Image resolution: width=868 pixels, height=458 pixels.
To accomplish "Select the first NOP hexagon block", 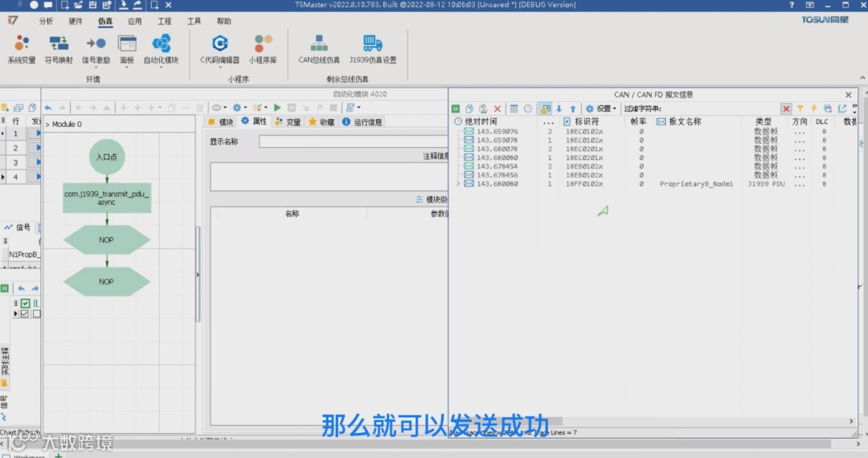I will click(x=107, y=239).
